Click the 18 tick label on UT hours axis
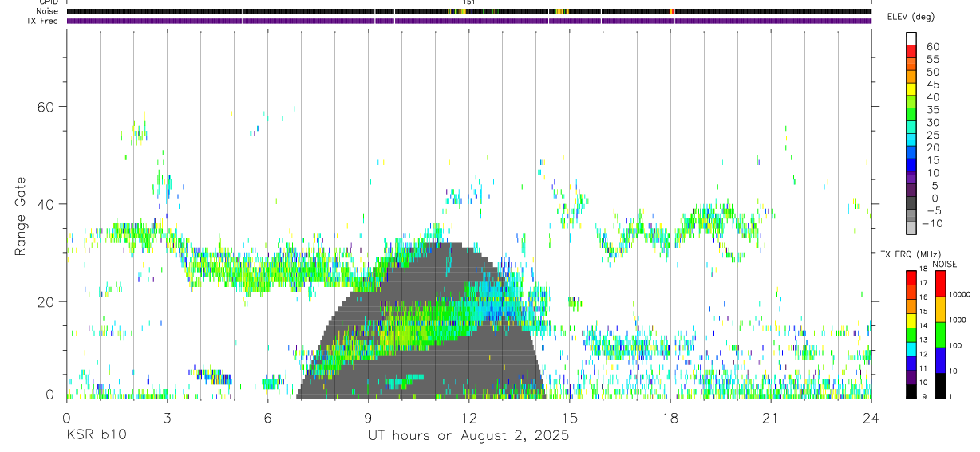The image size is (980, 452). pyautogui.click(x=670, y=417)
